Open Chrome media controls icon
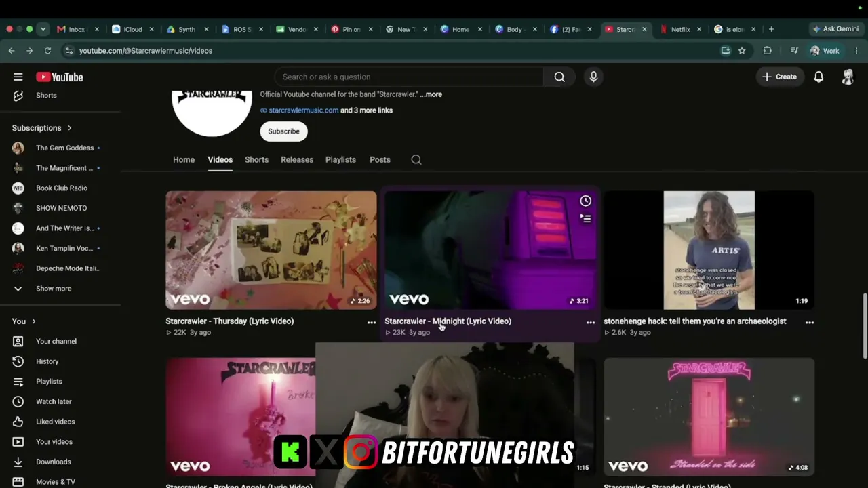Screen dimensions: 868x488 coord(794,51)
